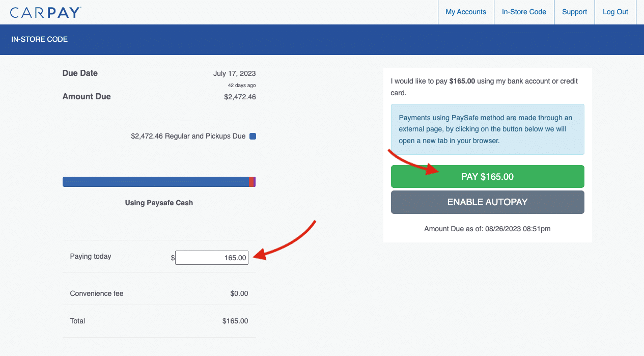Click the blue square beside Regular and Pickups Due
The height and width of the screenshot is (356, 644).
point(253,136)
